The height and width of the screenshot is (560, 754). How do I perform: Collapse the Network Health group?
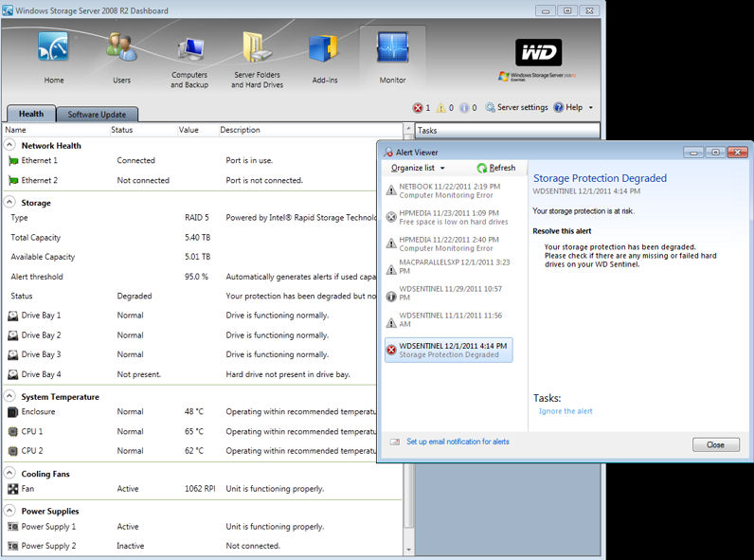pos(9,144)
